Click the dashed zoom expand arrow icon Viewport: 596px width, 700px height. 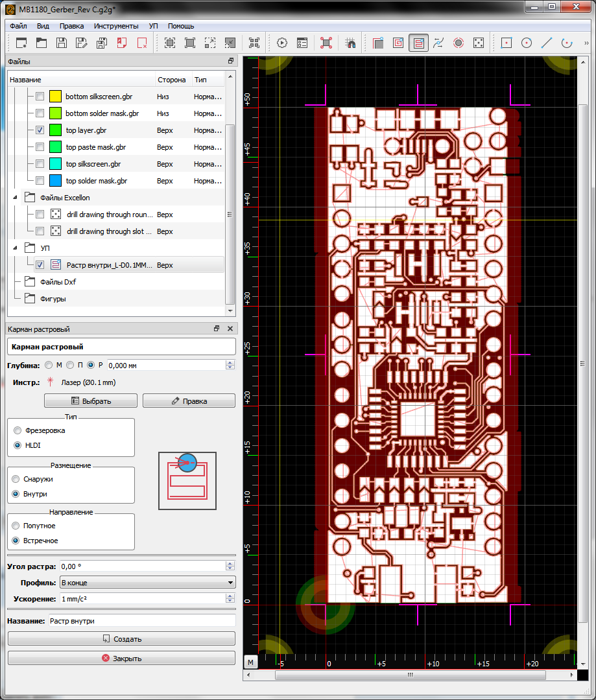point(210,43)
